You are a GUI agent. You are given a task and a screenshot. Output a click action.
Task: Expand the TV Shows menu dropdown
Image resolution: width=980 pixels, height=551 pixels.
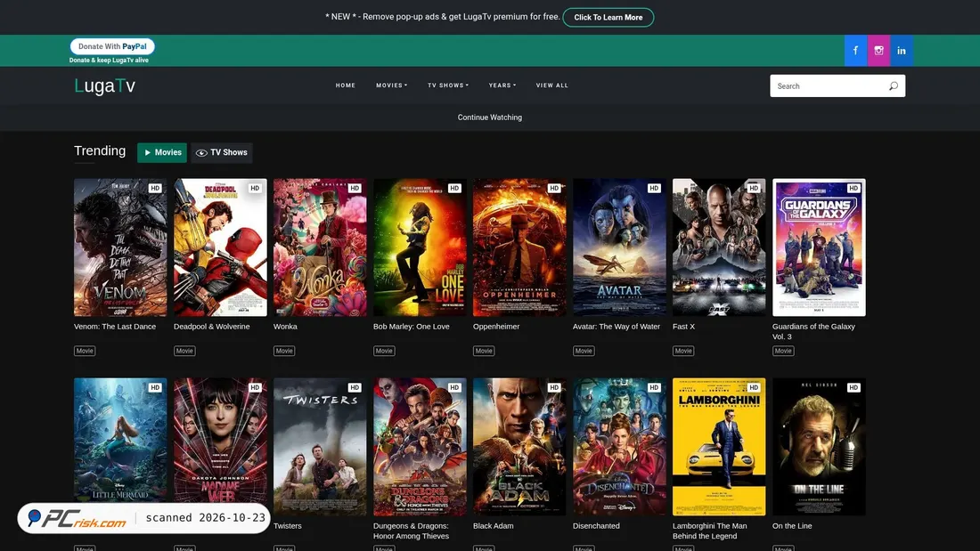447,85
